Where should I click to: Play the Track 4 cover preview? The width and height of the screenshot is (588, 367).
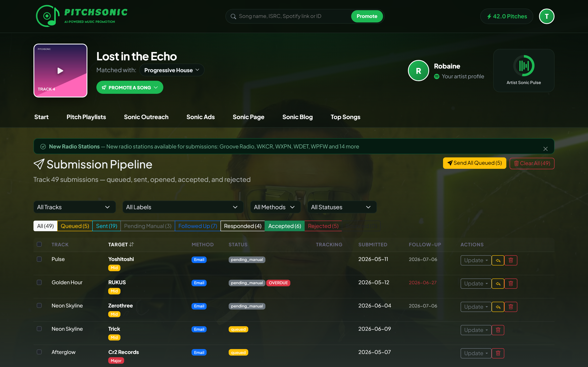[60, 71]
